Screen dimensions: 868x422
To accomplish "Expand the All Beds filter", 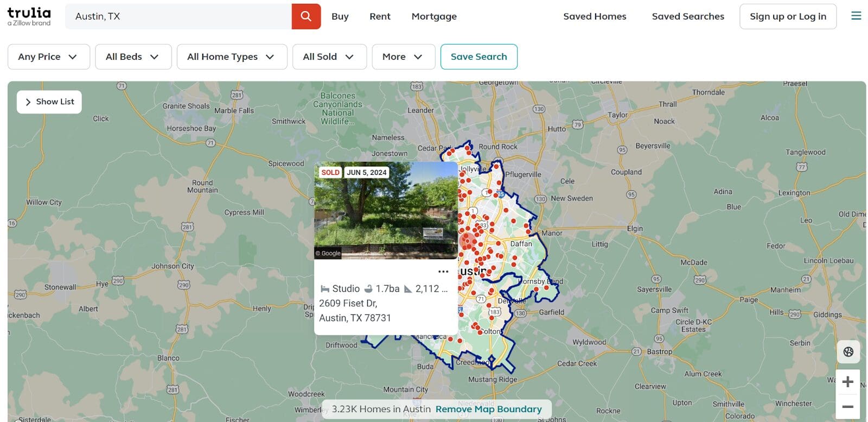I will point(133,56).
